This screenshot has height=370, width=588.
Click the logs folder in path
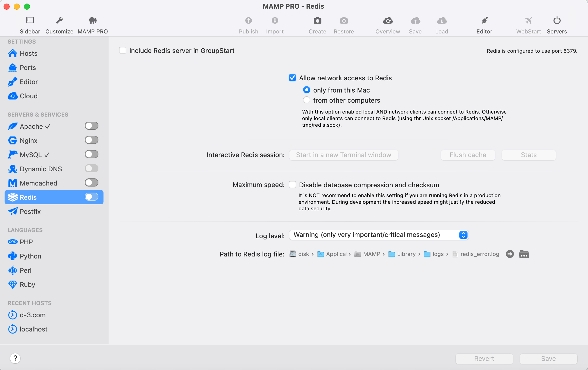tap(434, 254)
